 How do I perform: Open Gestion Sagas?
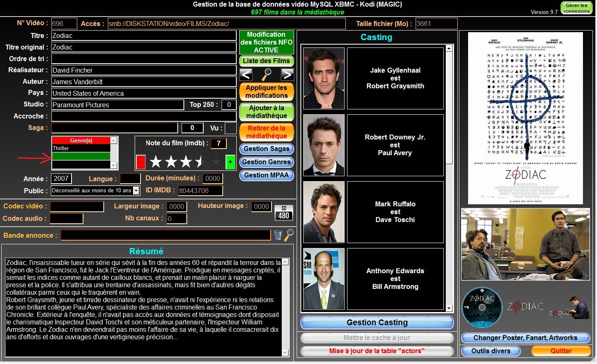coord(266,149)
